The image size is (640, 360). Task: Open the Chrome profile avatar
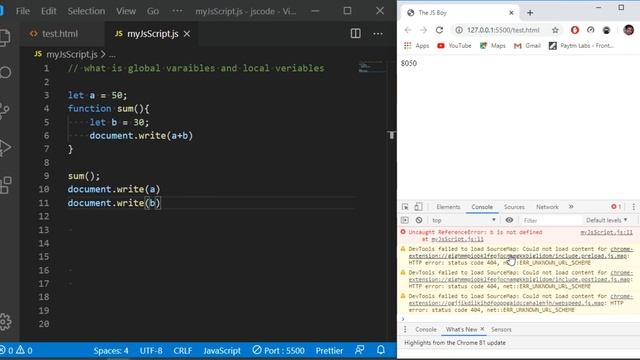629,30
